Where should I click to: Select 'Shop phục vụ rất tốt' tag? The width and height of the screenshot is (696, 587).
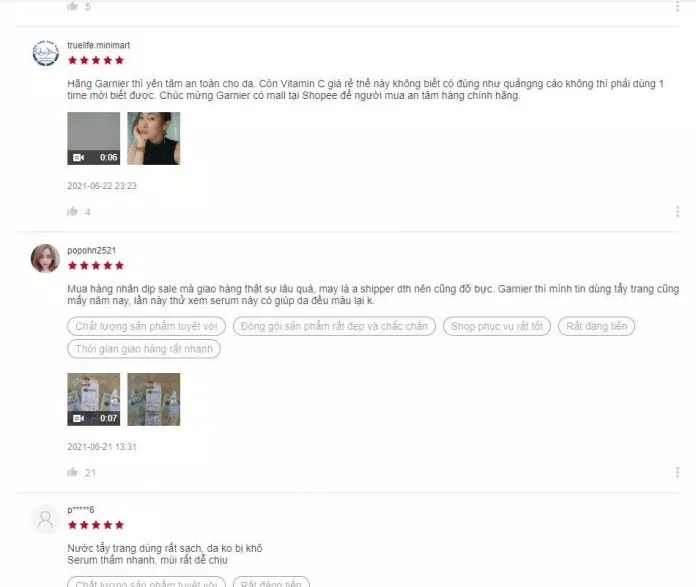[497, 326]
